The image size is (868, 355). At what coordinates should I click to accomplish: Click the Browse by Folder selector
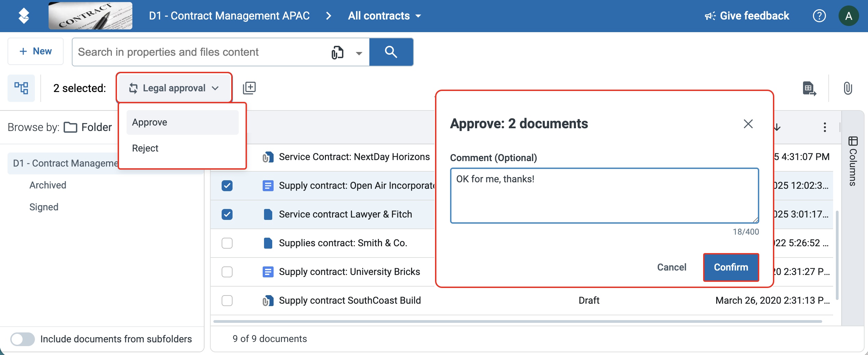click(60, 127)
